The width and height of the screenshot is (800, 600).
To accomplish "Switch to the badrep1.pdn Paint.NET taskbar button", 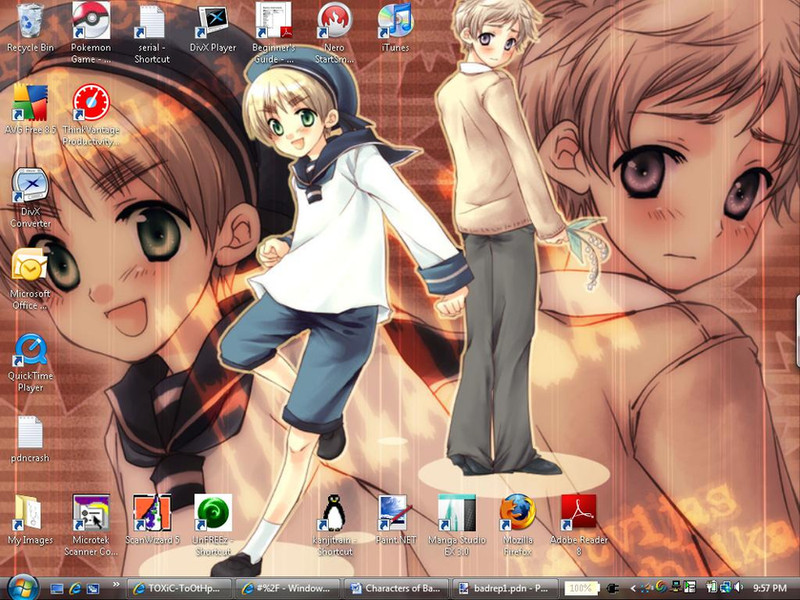I will pos(505,588).
